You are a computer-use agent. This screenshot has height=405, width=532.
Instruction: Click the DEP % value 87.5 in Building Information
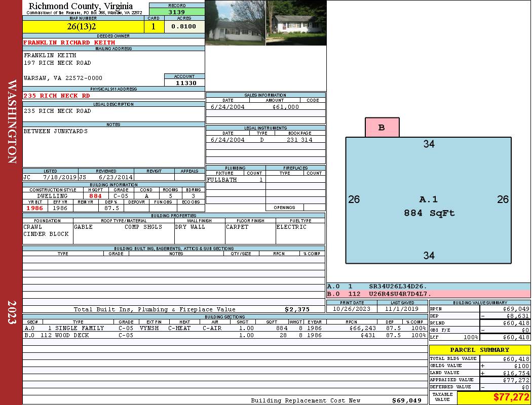tap(111, 208)
